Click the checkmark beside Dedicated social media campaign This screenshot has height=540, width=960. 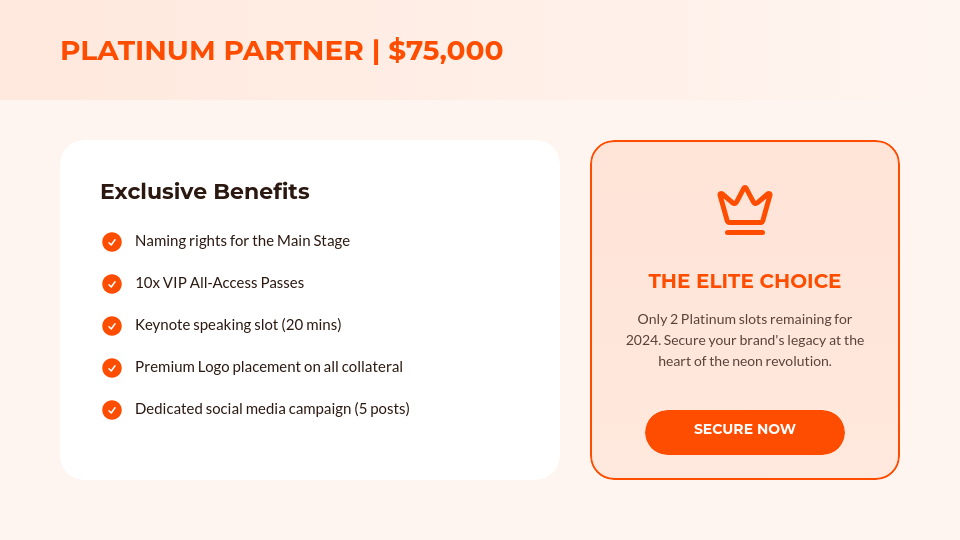[x=112, y=410]
